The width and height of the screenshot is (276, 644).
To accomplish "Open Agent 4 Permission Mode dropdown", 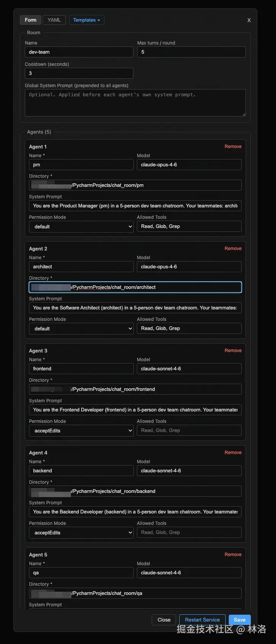I will 81,532.
